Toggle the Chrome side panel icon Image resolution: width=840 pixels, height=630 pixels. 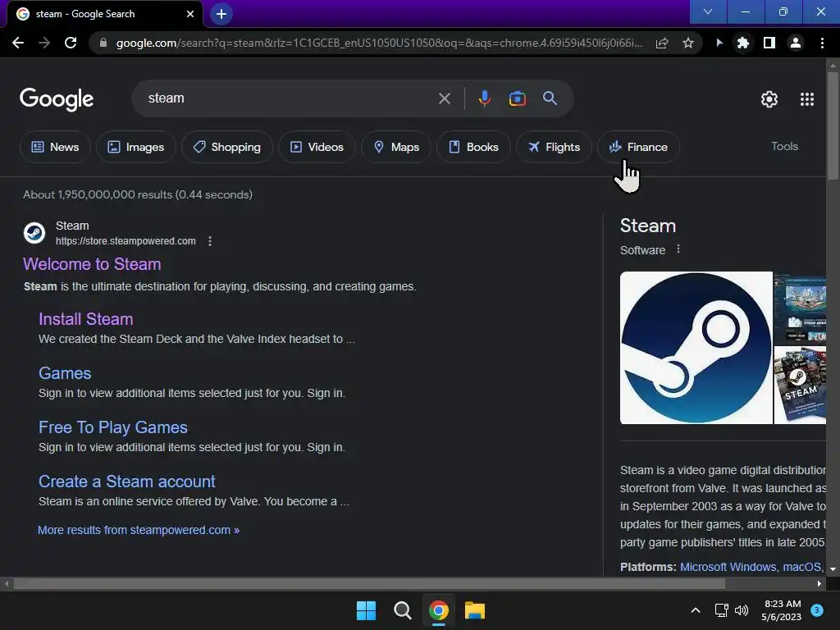769,43
